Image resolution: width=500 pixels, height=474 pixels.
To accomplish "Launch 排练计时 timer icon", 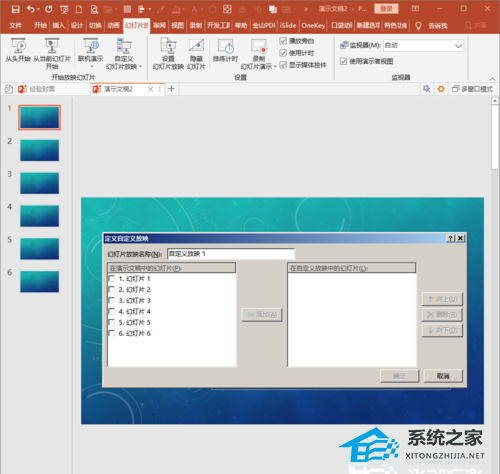I will coord(226,46).
